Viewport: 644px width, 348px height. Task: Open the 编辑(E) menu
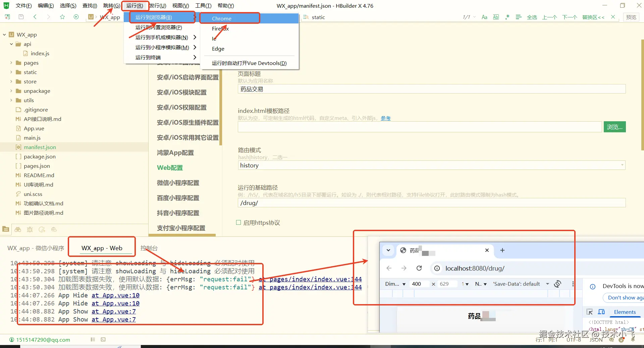(x=46, y=6)
